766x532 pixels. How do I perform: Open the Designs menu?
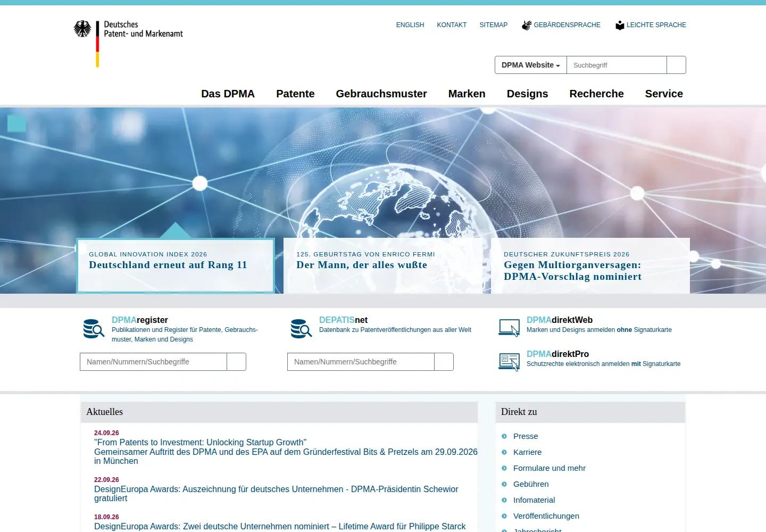(x=527, y=94)
